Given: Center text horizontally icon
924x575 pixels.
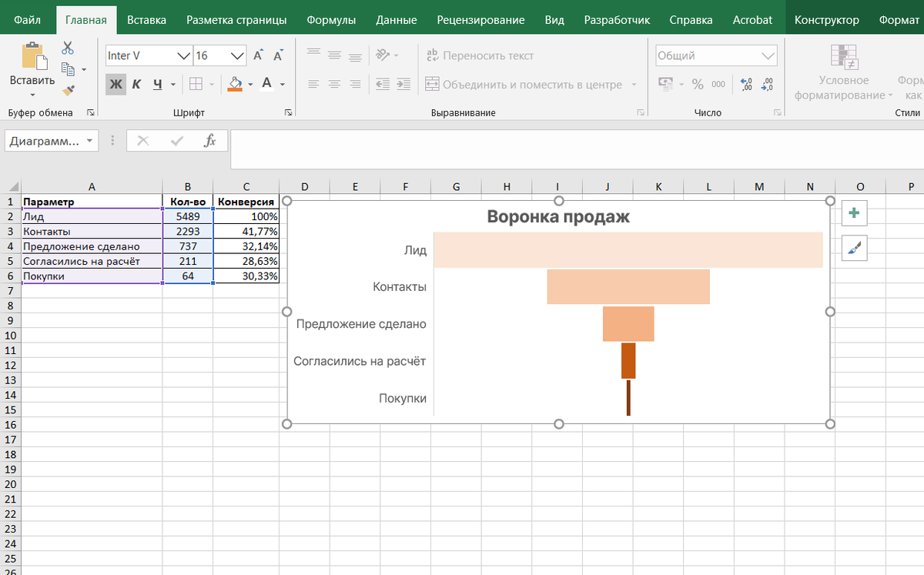Looking at the screenshot, I should 334,84.
